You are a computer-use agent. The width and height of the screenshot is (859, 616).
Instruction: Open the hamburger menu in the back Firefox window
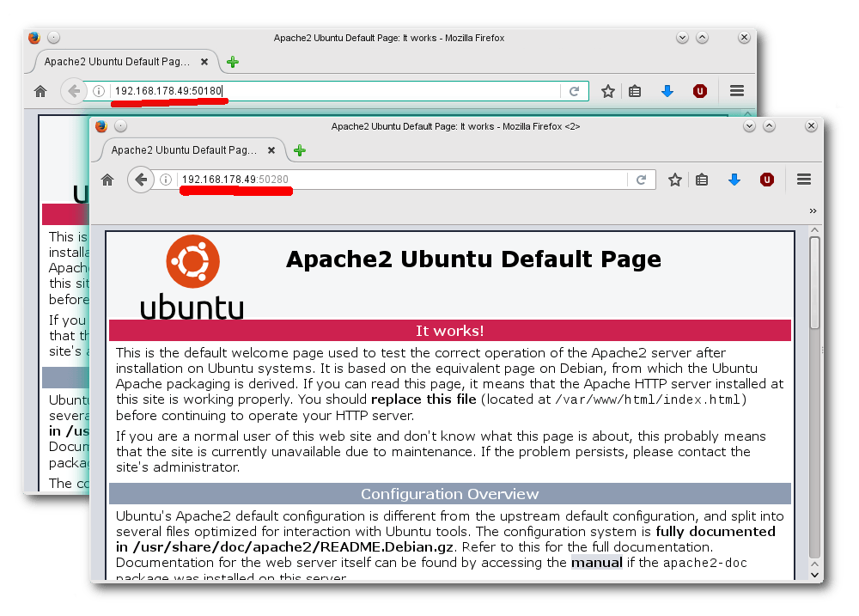(737, 91)
